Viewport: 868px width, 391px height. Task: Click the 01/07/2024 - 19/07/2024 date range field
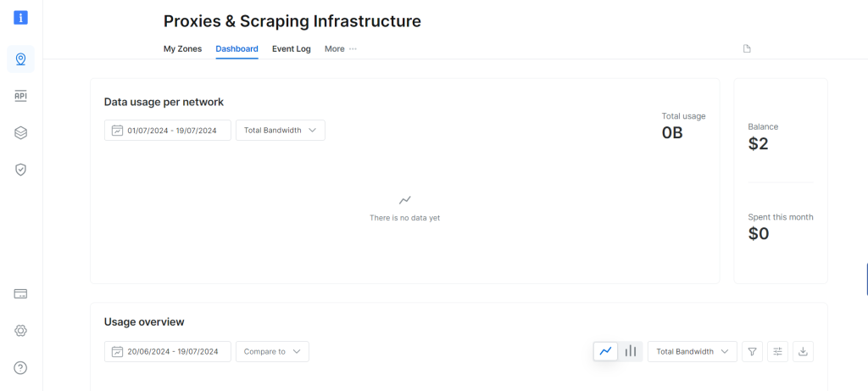(x=168, y=131)
